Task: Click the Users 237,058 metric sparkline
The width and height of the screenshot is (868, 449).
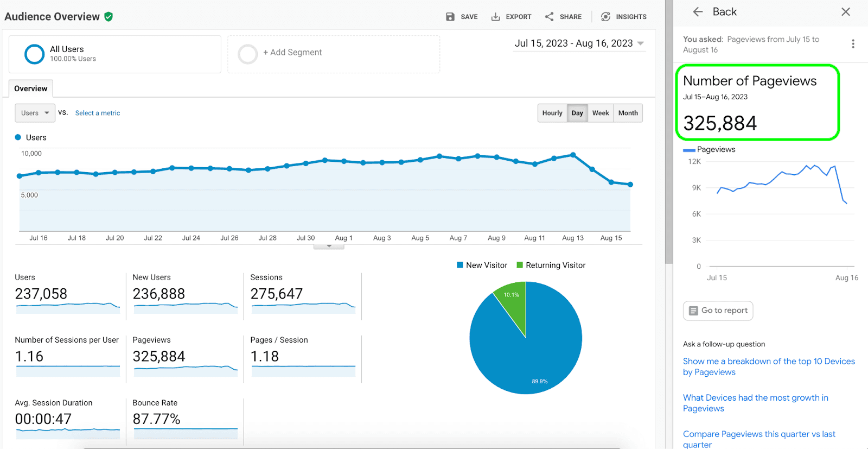Action: (68, 307)
